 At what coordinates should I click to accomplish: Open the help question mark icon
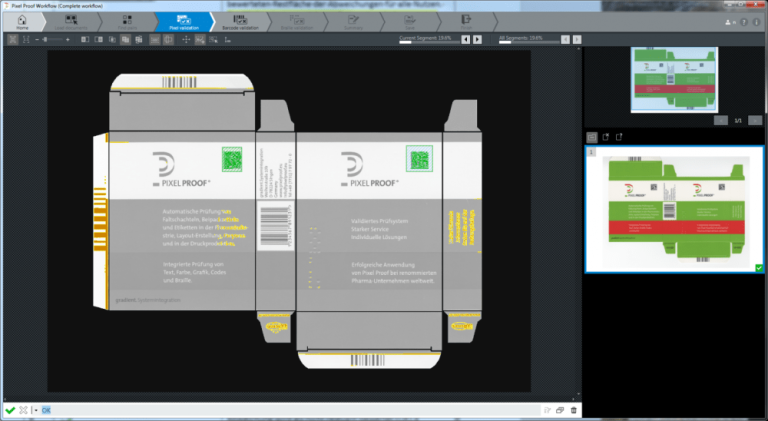pos(744,21)
